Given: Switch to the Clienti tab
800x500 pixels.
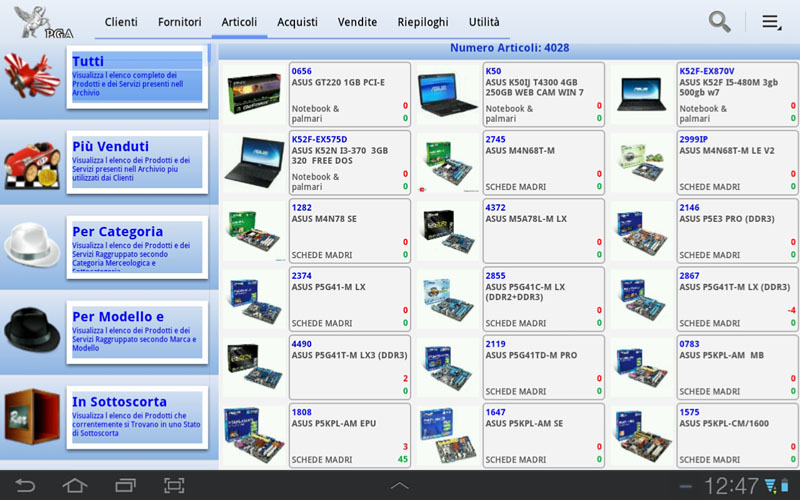Looking at the screenshot, I should 121,22.
